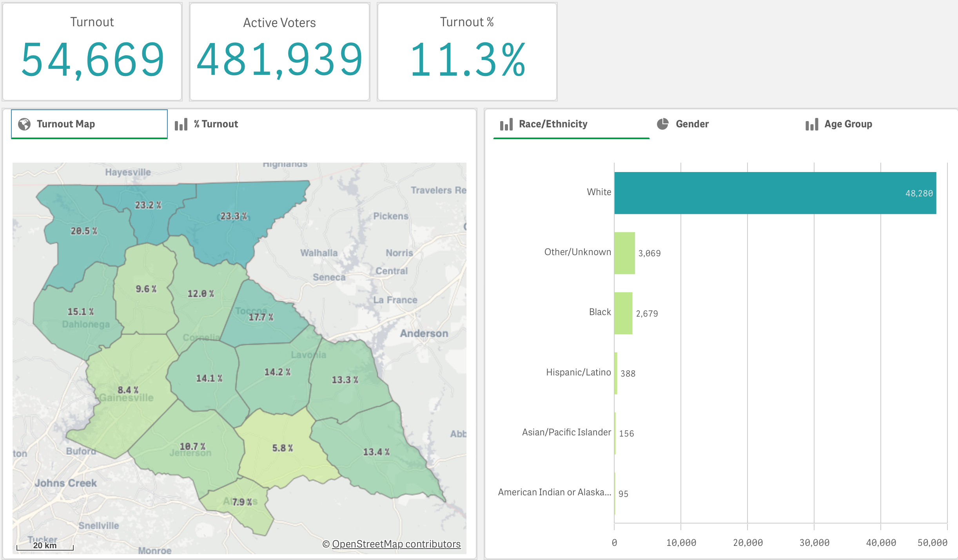
Task: Click the globe icon on Turnout Map tab
Action: tap(24, 124)
